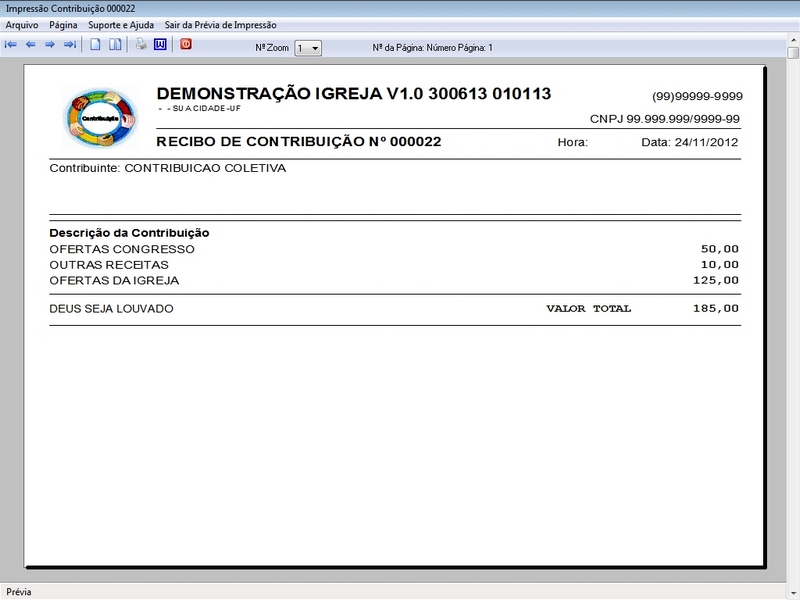This screenshot has height=600, width=800.
Task: Click the vertical scrollbar up arrow
Action: (x=793, y=39)
